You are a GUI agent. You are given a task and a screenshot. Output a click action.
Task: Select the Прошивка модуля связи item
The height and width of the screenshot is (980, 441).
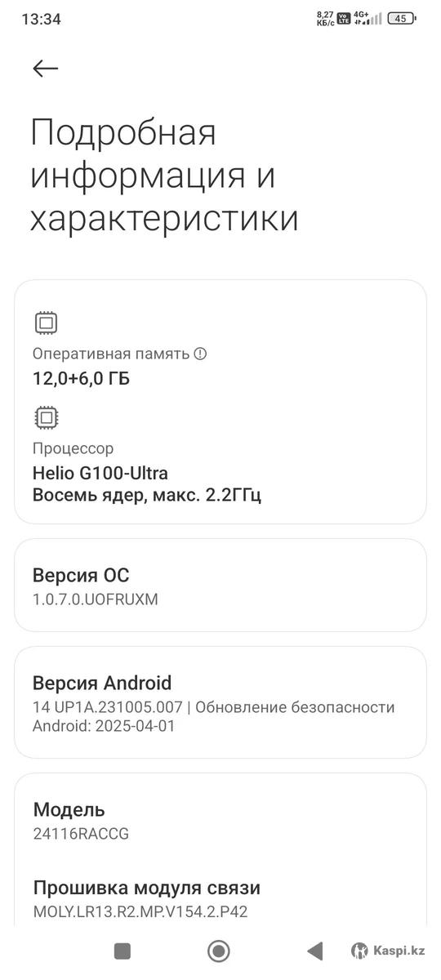point(220,898)
